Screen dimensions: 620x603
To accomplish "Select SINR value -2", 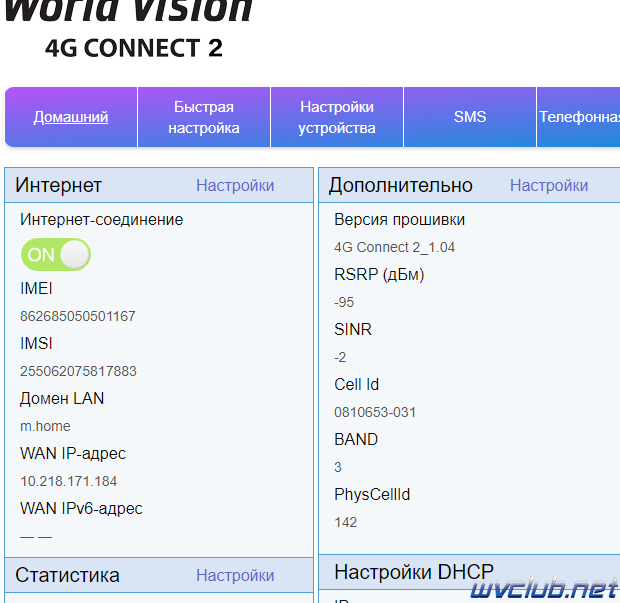I will (x=340, y=357).
